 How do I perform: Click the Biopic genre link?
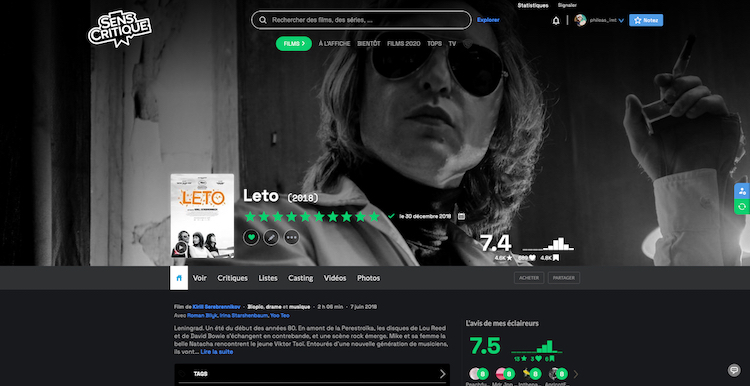[x=256, y=307]
